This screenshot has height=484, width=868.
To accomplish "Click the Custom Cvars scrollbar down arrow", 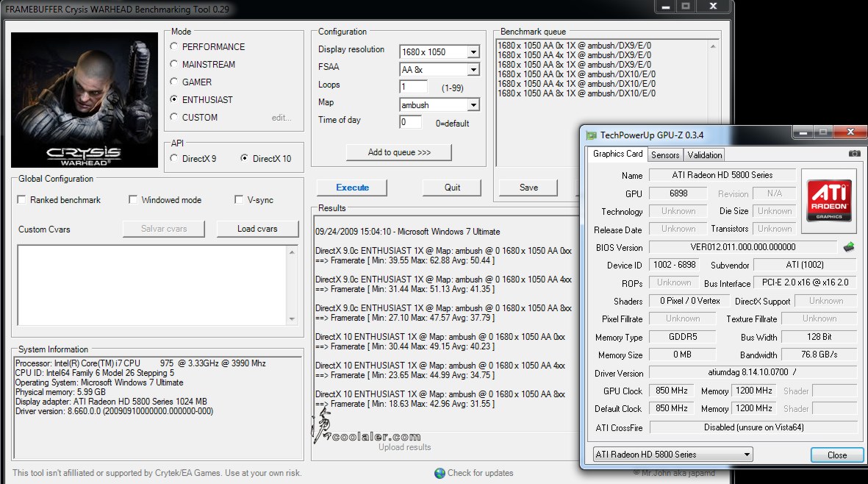I will [292, 319].
